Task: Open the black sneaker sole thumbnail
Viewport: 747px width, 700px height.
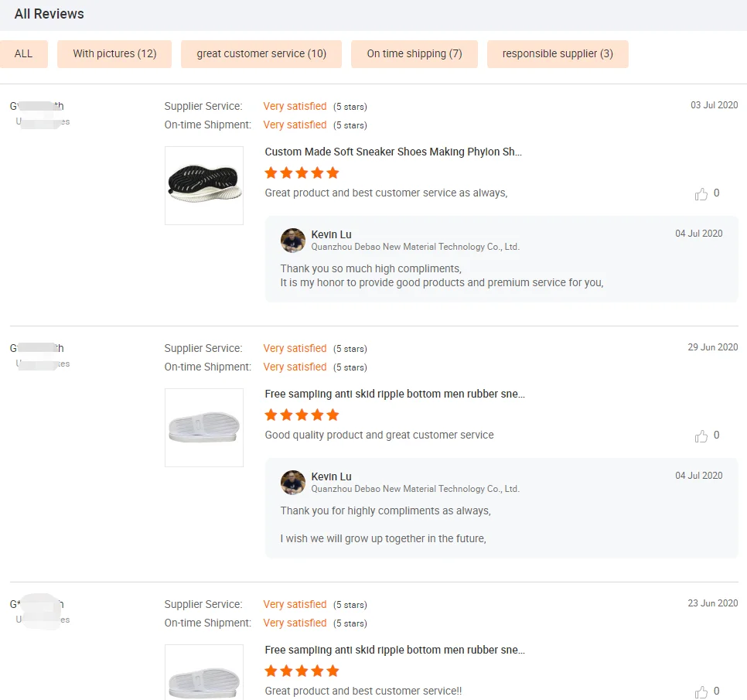Action: (x=204, y=186)
